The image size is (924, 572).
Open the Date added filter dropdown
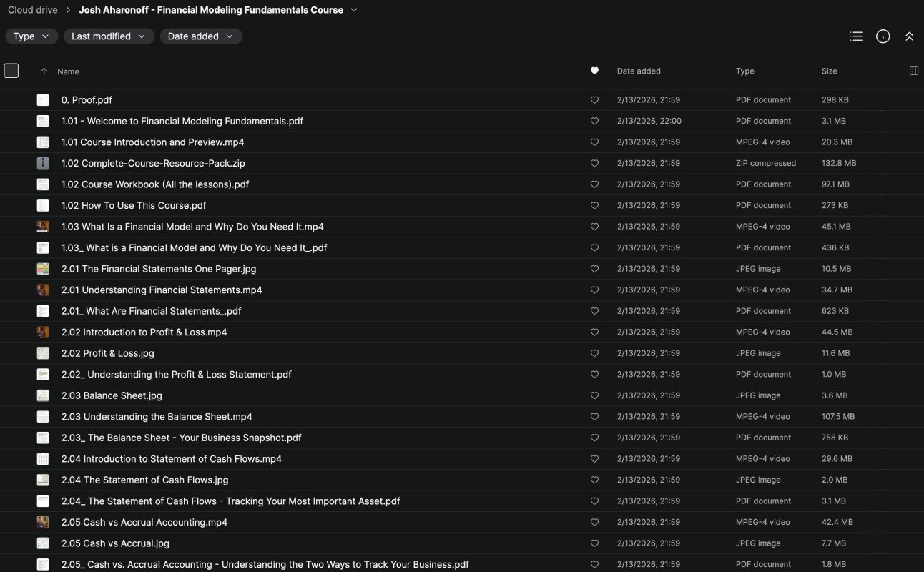click(200, 36)
